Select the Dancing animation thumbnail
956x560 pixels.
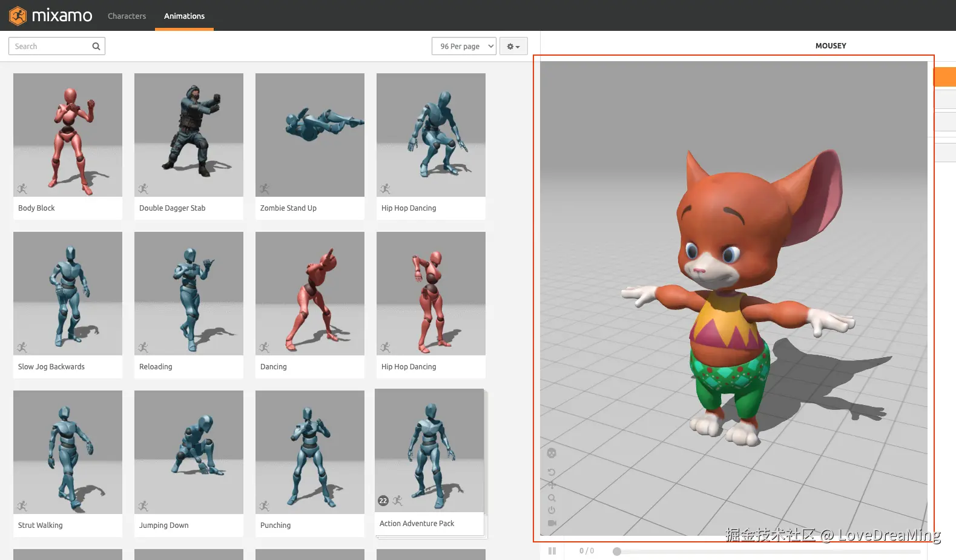310,294
